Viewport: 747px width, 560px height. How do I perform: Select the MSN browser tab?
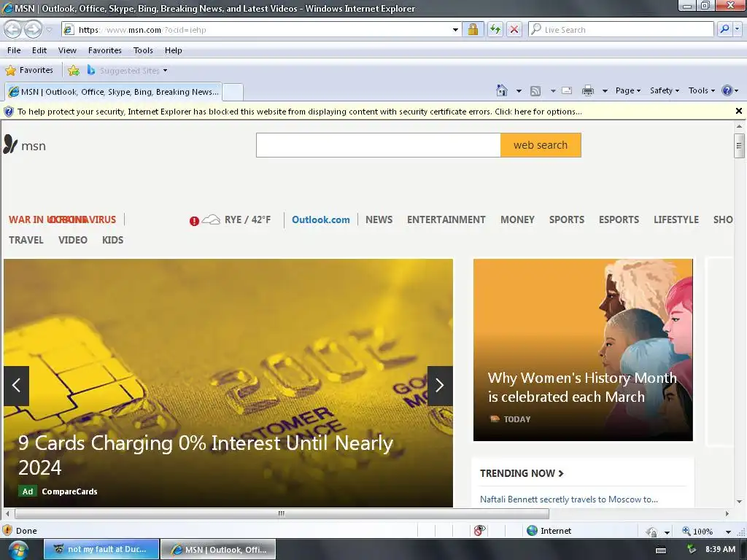click(x=113, y=92)
